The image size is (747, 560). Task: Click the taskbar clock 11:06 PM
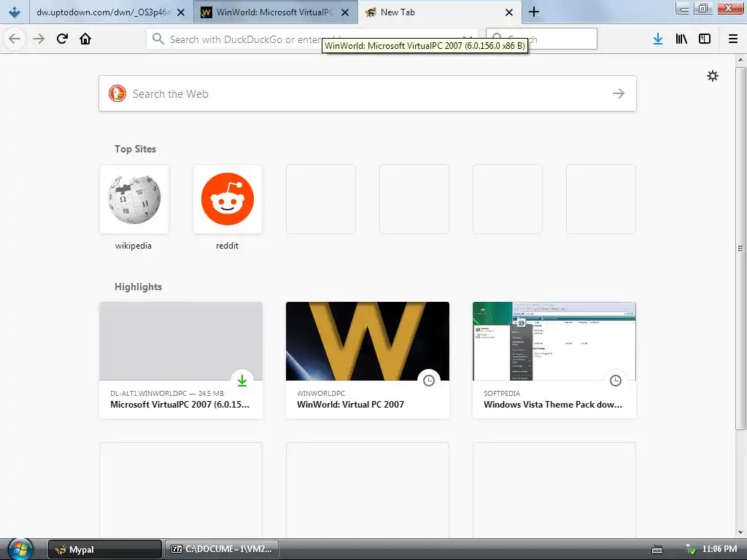click(719, 549)
